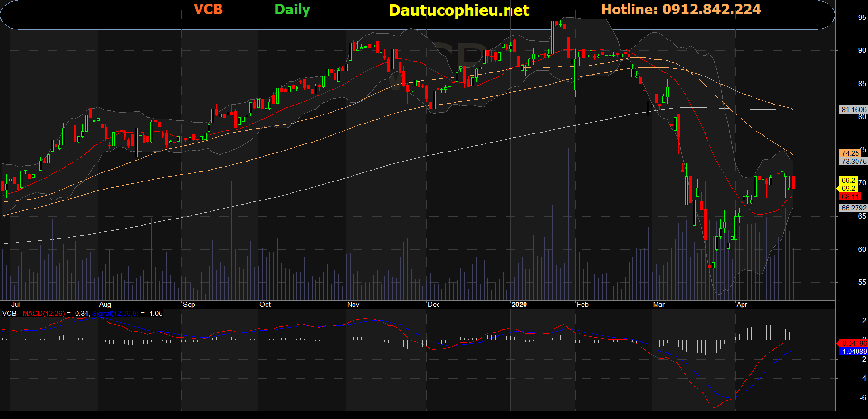Click the Mar label on time axis
This screenshot has width=868, height=419.
click(x=659, y=305)
